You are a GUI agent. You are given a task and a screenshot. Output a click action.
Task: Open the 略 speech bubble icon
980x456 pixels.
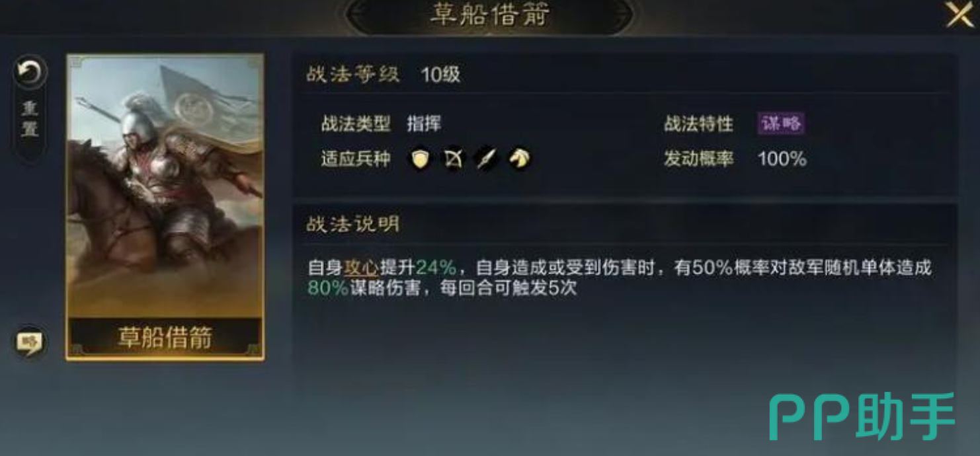coord(30,342)
